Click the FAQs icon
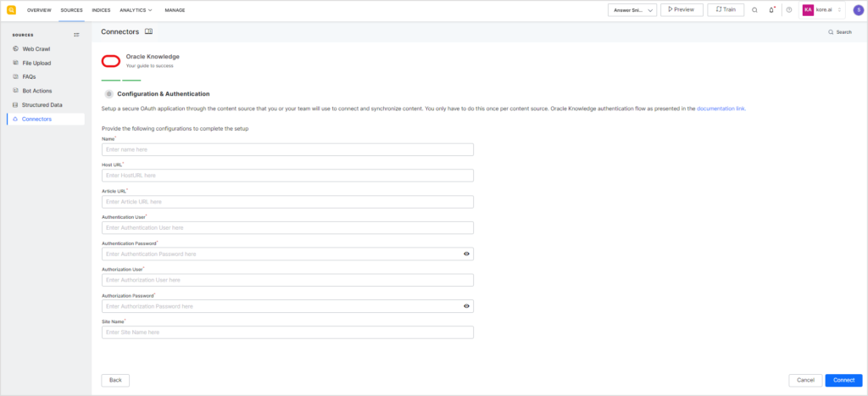Viewport: 868px width, 396px height. pos(15,76)
